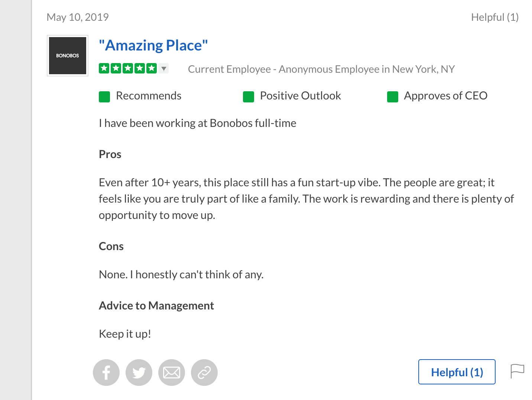Image resolution: width=532 pixels, height=400 pixels.
Task: Click the Cons section heading
Action: pos(111,246)
